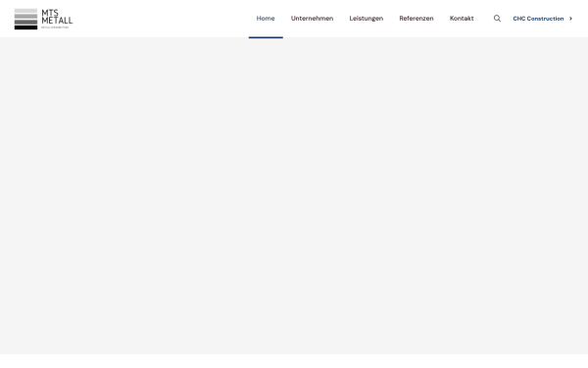Open the search magnifier icon
Image resolution: width=588 pixels, height=368 pixels.
coord(497,19)
